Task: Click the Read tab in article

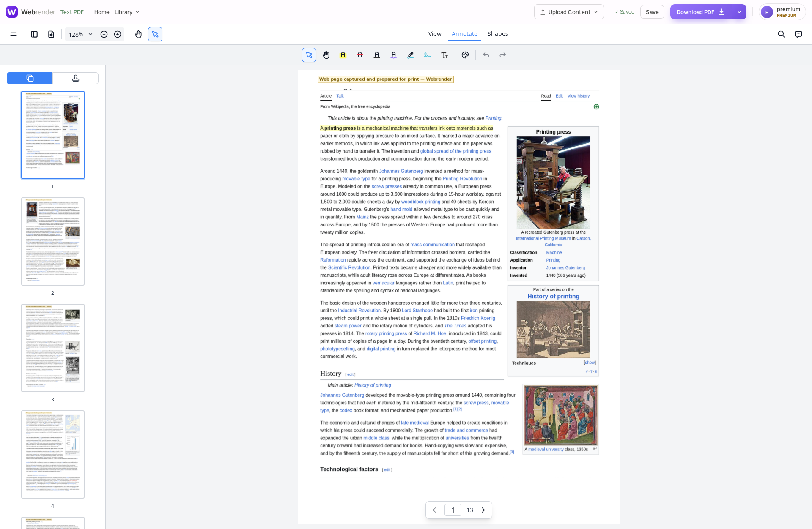Action: [546, 96]
